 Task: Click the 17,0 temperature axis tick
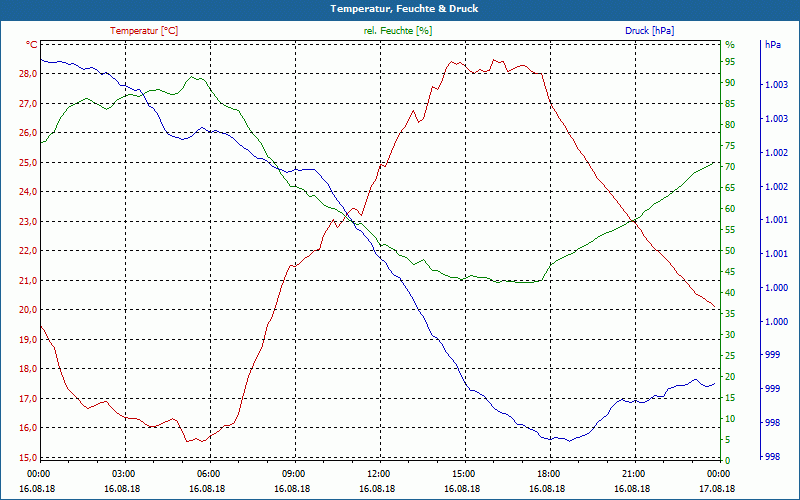coord(28,398)
